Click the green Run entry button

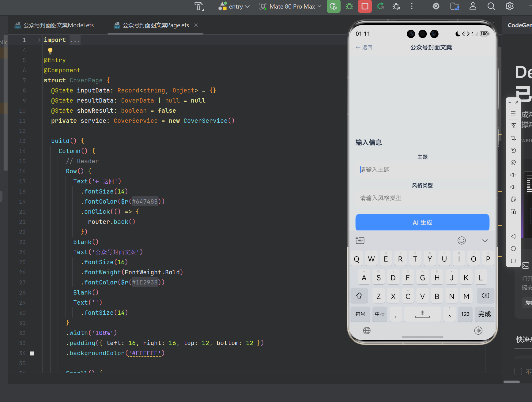click(334, 6)
